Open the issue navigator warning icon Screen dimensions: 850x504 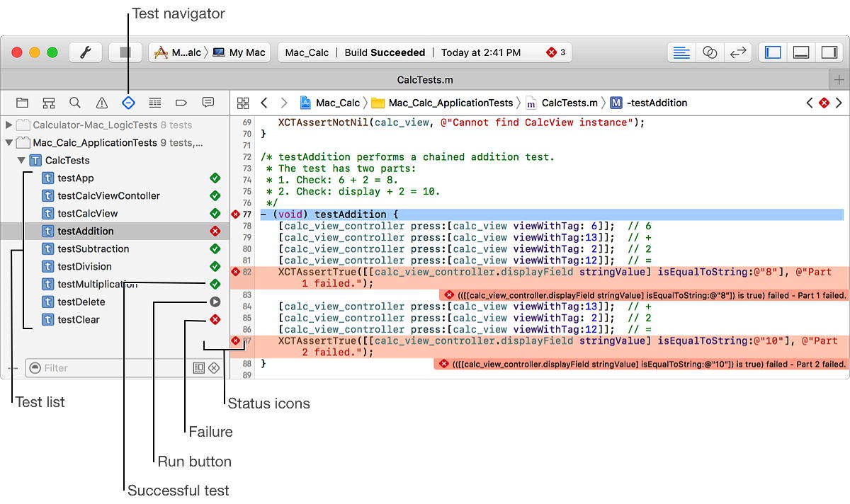click(102, 103)
